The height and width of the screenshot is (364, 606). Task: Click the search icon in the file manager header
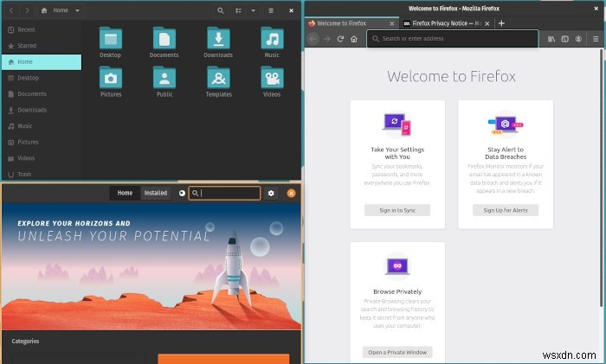[220, 10]
